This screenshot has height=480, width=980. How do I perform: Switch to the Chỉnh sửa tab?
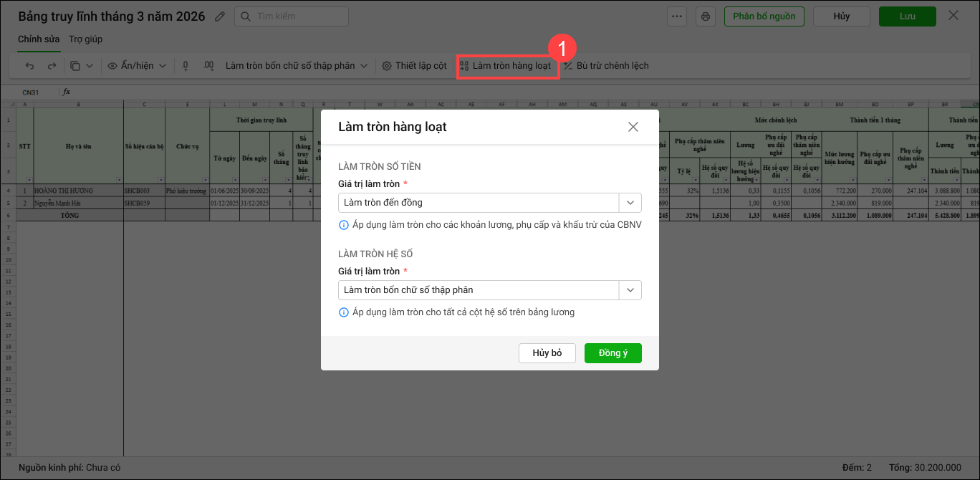[x=39, y=39]
